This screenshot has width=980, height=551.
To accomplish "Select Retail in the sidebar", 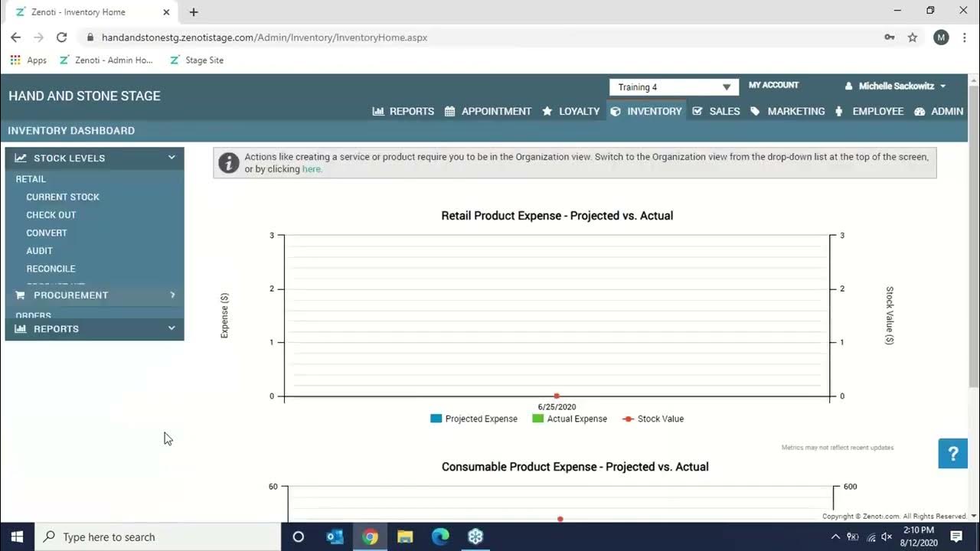I will point(31,179).
